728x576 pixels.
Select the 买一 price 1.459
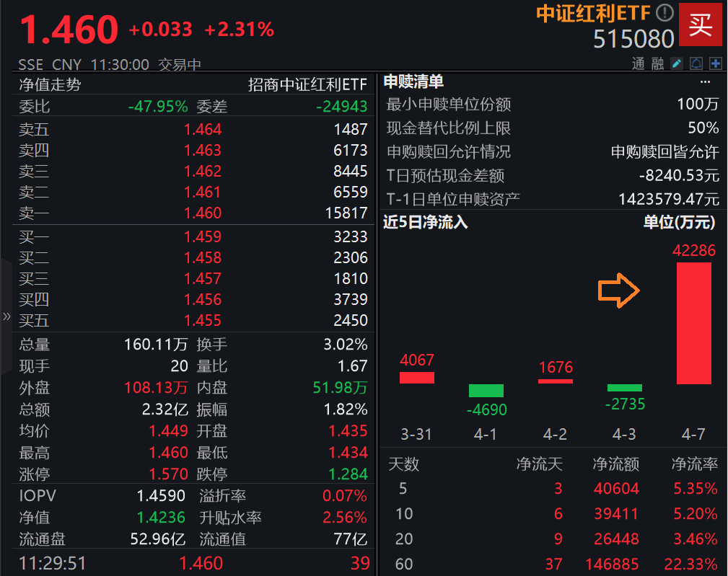(x=203, y=237)
